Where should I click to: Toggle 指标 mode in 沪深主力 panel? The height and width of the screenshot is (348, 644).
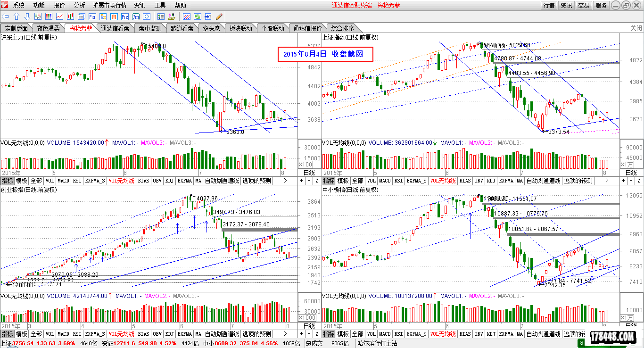7,181
